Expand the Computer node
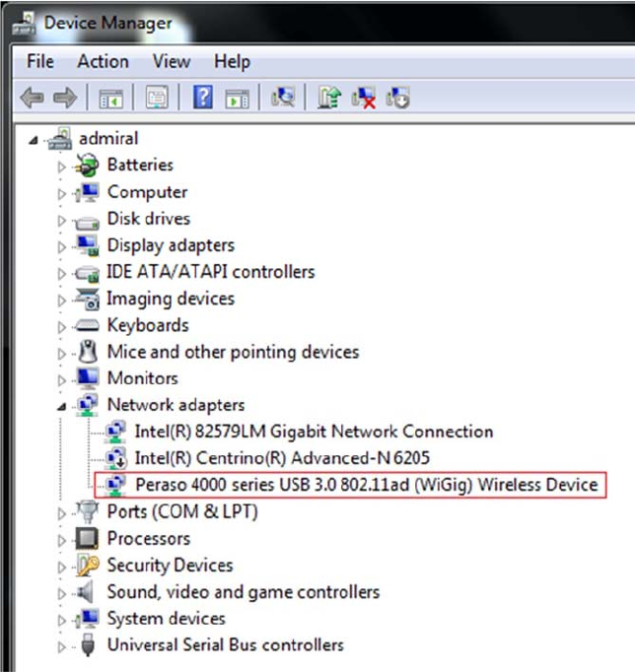Image resolution: width=635 pixels, height=672 pixels. tap(62, 193)
